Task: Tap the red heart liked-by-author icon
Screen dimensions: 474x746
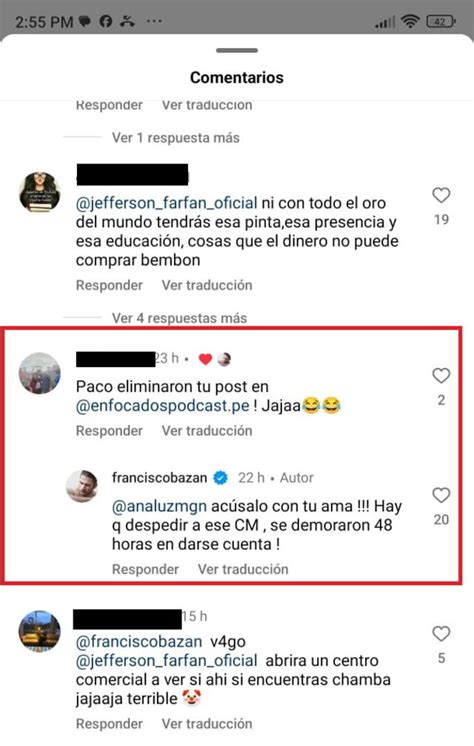Action: click(x=205, y=359)
